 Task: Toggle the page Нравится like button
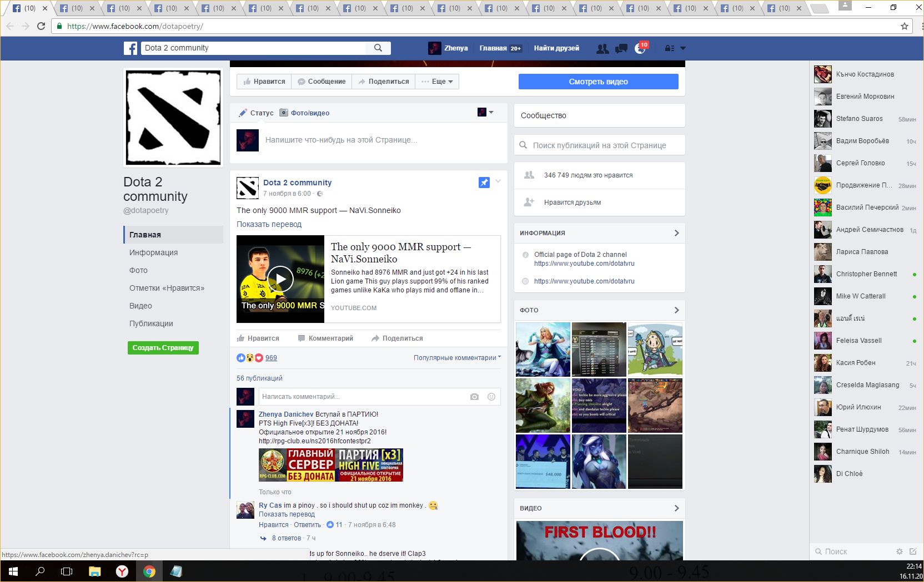pos(264,82)
